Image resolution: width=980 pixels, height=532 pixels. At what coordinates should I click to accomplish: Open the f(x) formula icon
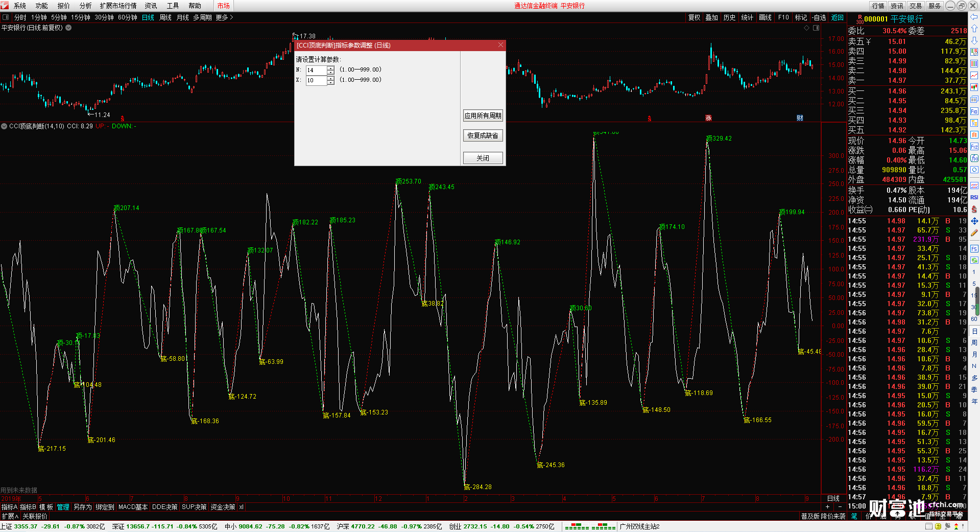point(974,158)
